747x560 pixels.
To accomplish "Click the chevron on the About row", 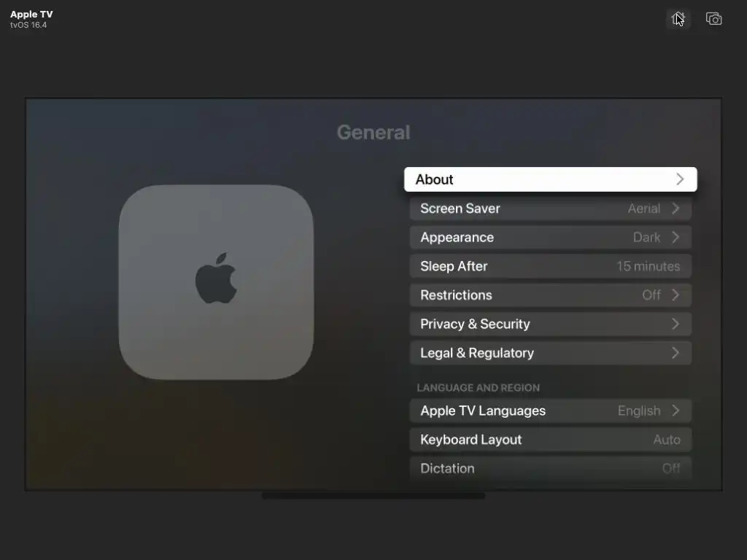I will (680, 179).
